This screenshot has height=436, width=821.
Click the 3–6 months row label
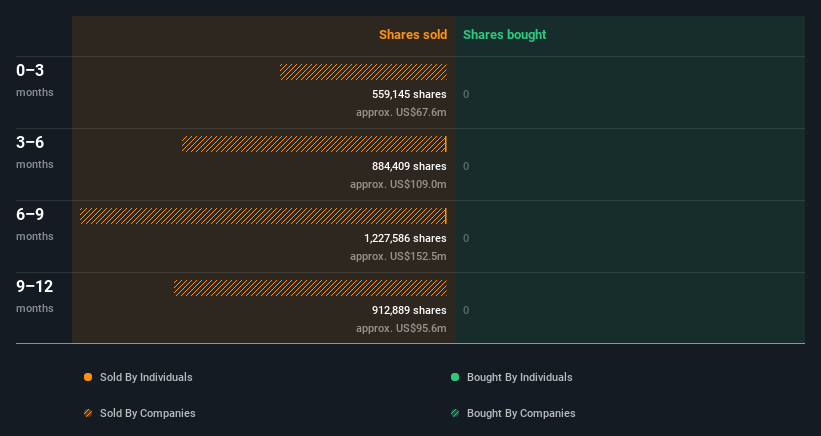coord(35,152)
